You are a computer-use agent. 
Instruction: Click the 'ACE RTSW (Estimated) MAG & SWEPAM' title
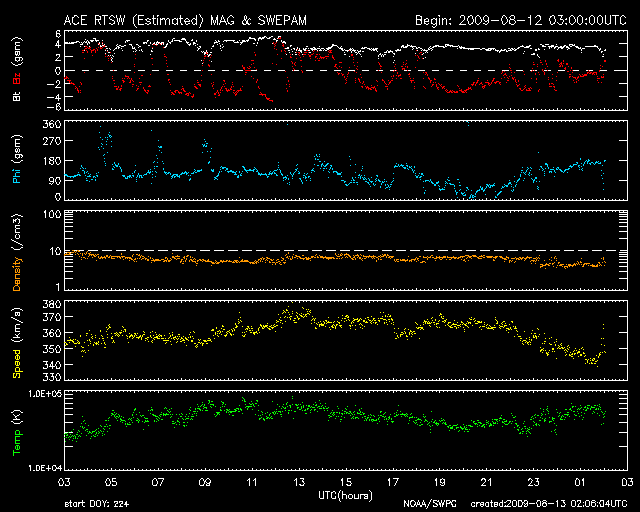185,20
